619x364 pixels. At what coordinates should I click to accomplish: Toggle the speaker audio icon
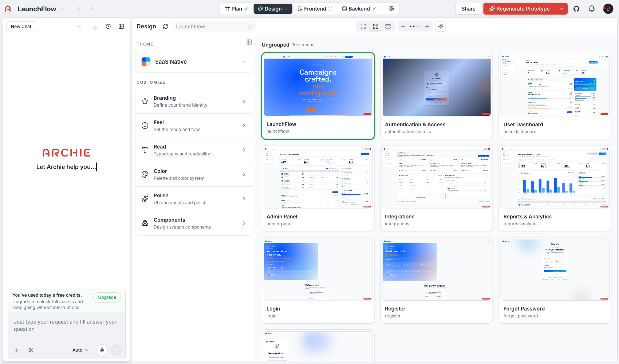point(31,350)
